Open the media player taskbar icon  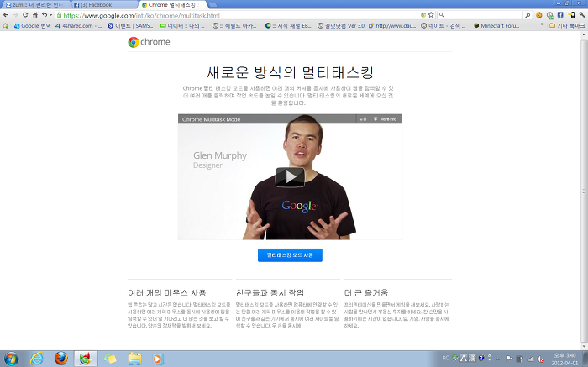158,359
